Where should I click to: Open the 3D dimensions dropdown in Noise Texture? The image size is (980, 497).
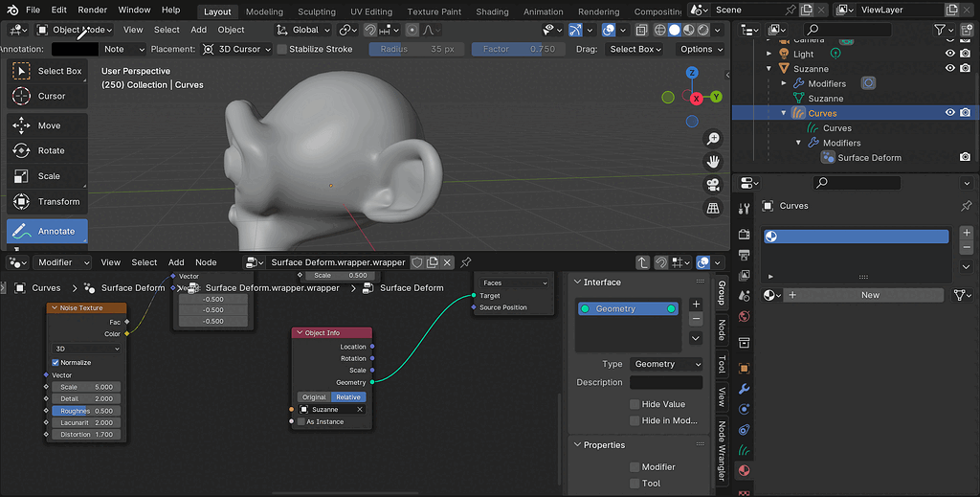click(x=86, y=349)
